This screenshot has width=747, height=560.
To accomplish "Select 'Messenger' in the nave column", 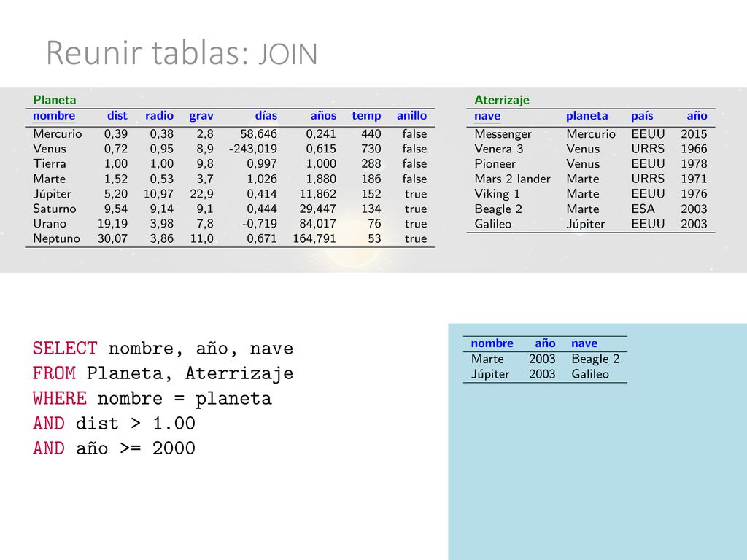I will click(503, 134).
